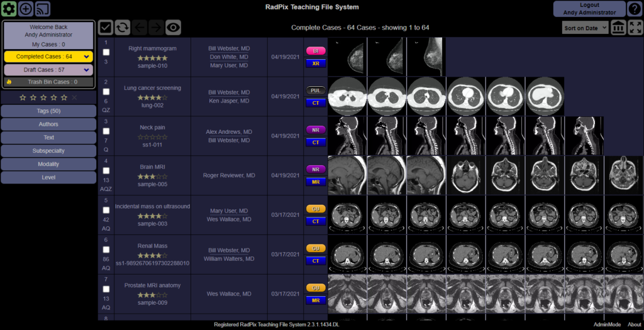Click author Roger Reviewer, MD
Image resolution: width=644 pixels, height=330 pixels.
[229, 175]
